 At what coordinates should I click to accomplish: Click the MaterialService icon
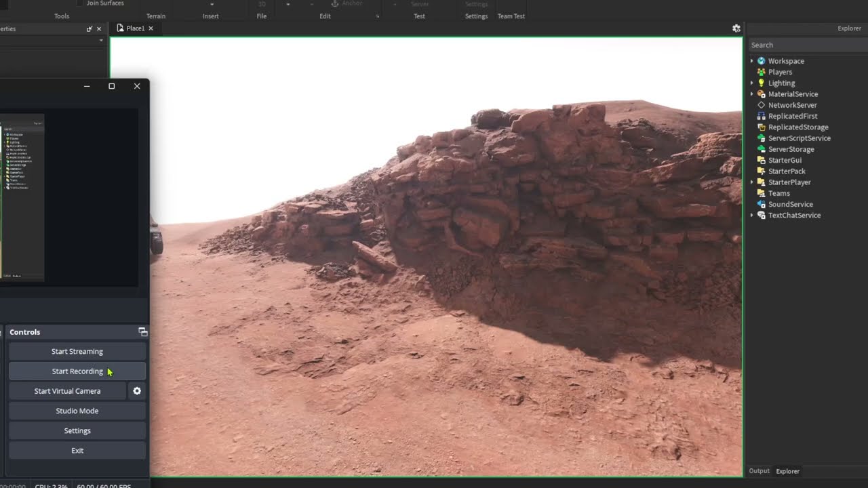(761, 94)
